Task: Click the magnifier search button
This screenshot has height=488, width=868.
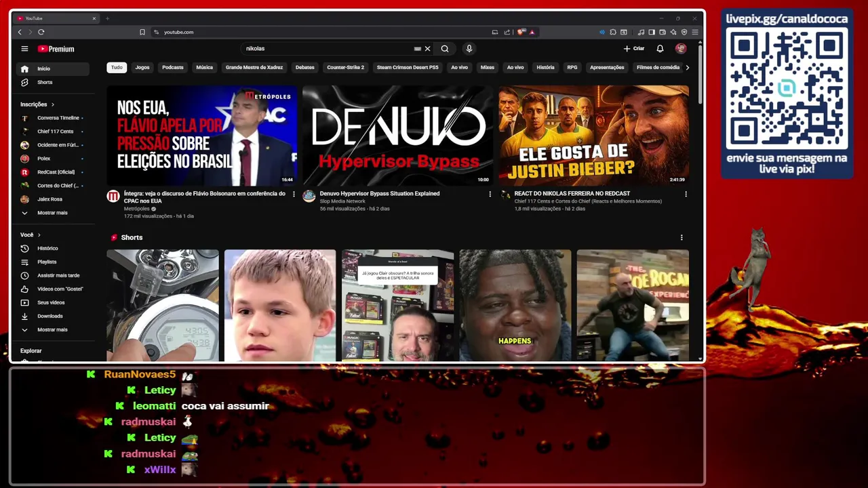Action: [445, 49]
